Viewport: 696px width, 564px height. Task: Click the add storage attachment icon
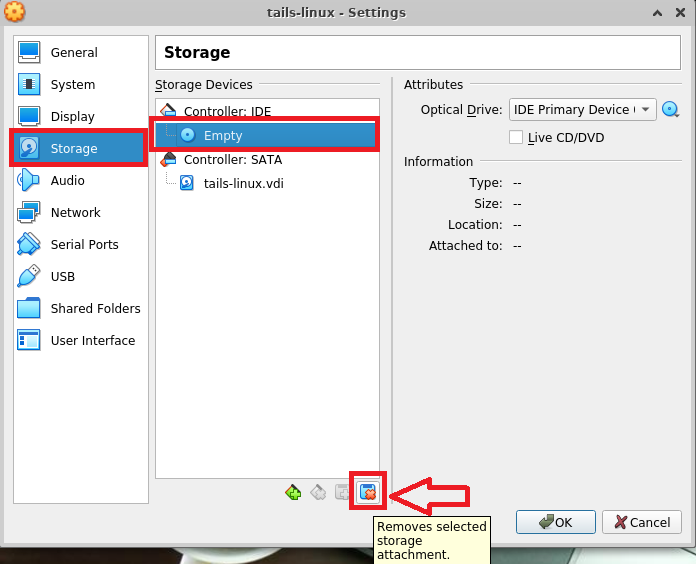[343, 492]
